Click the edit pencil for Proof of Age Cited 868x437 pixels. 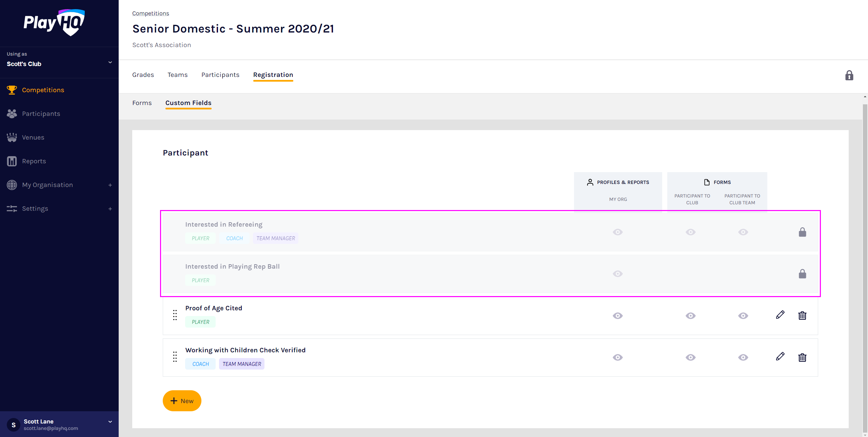tap(780, 315)
